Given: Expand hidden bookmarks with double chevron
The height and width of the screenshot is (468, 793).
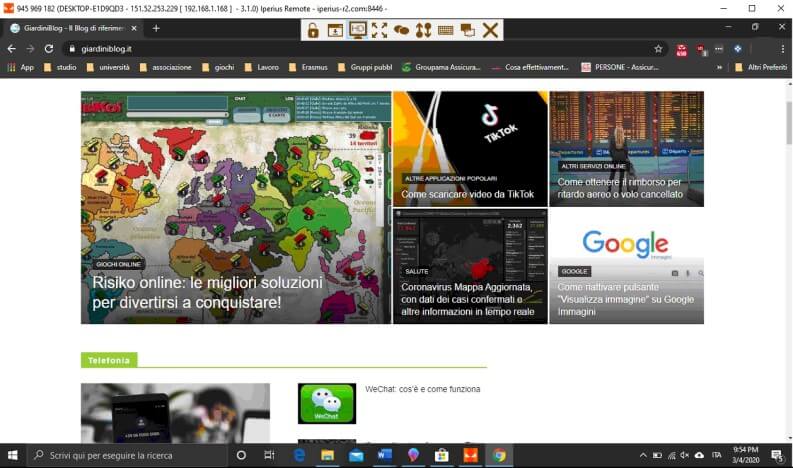Looking at the screenshot, I should point(719,67).
